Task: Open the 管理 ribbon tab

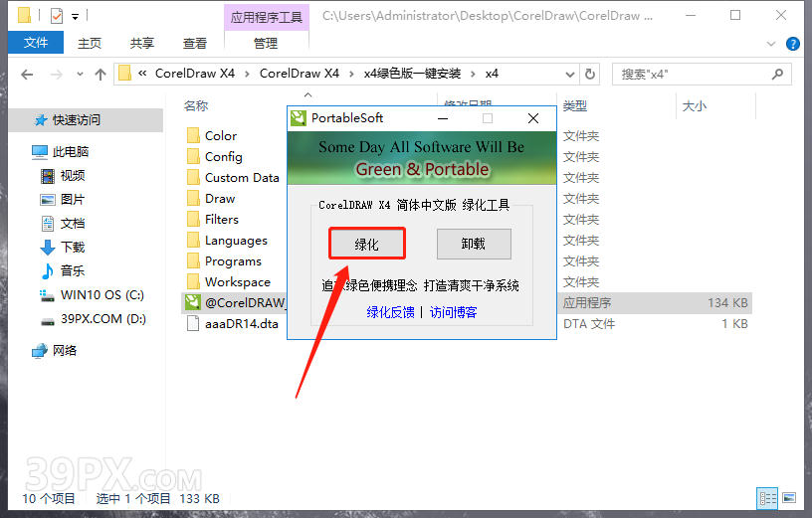Action: (266, 43)
